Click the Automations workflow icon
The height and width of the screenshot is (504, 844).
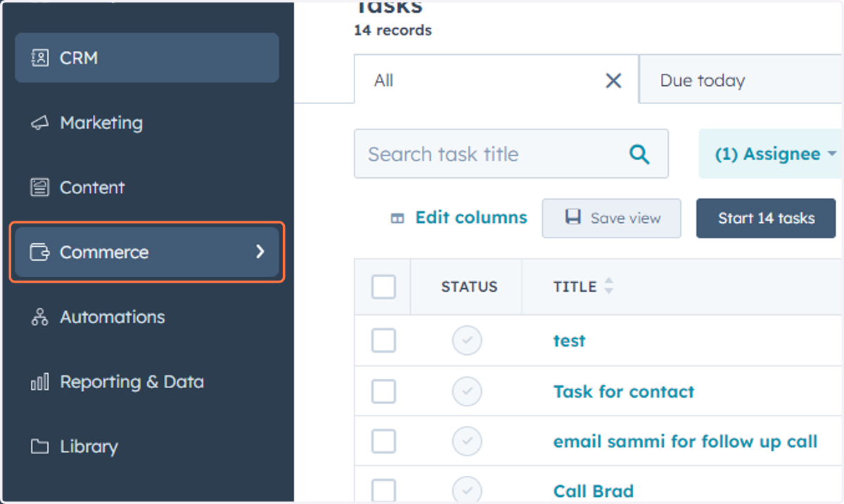click(x=40, y=317)
